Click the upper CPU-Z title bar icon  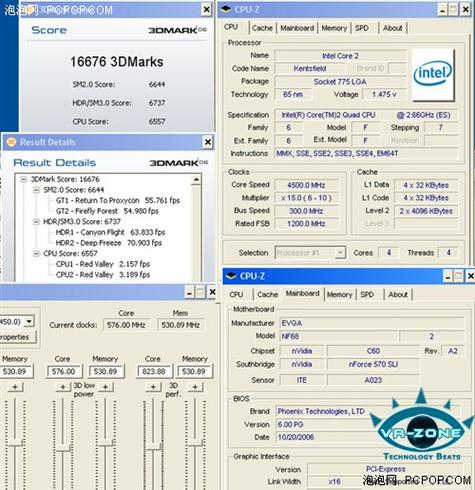[x=226, y=9]
